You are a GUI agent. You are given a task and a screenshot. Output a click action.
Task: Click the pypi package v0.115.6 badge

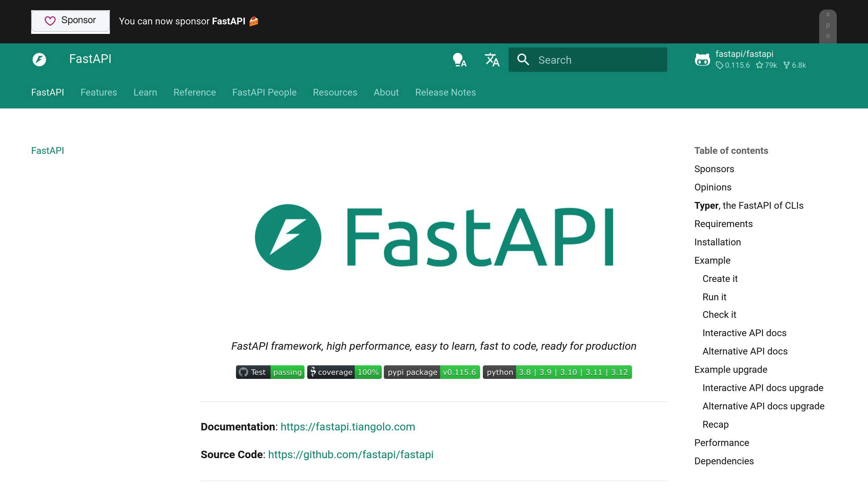point(432,372)
